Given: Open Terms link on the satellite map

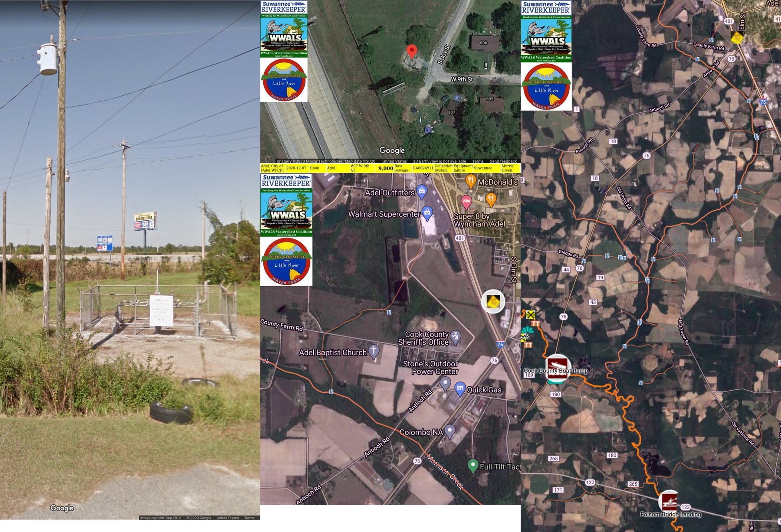Looking at the screenshot, I should click(478, 161).
